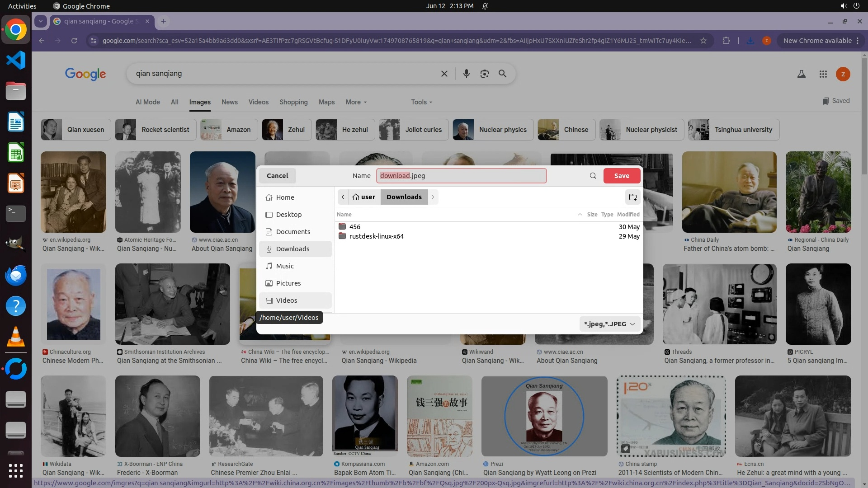The height and width of the screenshot is (488, 868).
Task: Open the Tools dropdown
Action: click(x=421, y=102)
